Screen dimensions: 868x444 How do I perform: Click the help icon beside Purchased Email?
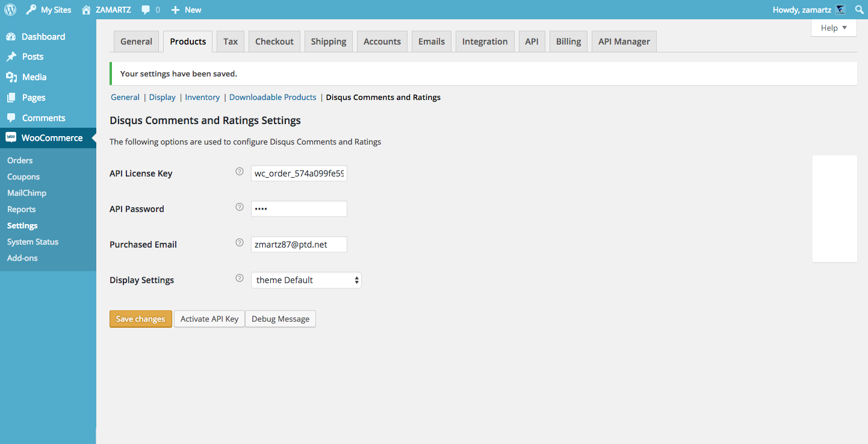239,243
